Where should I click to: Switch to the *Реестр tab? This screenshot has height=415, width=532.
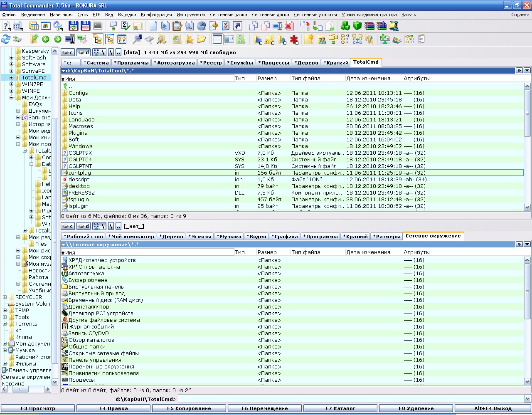pos(211,63)
